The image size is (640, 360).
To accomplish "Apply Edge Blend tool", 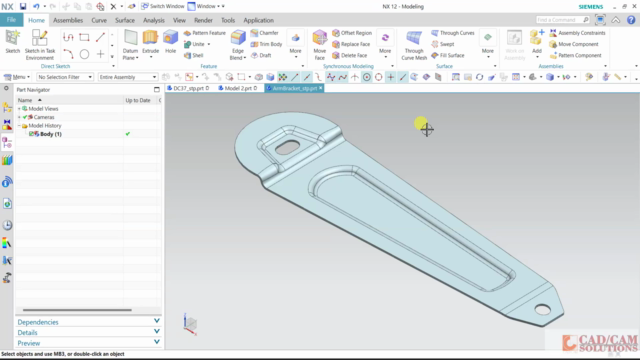I will click(238, 45).
